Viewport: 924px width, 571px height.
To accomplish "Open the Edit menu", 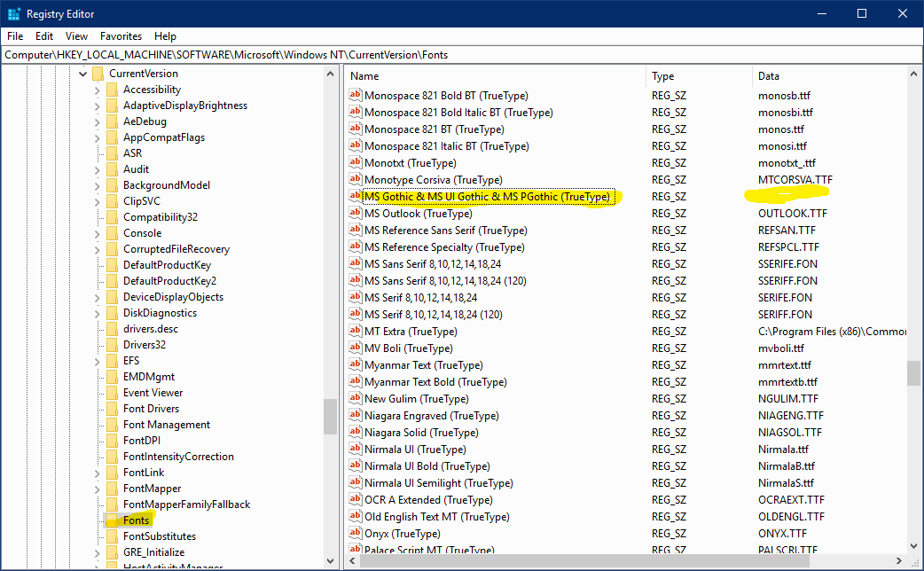I will tap(44, 36).
